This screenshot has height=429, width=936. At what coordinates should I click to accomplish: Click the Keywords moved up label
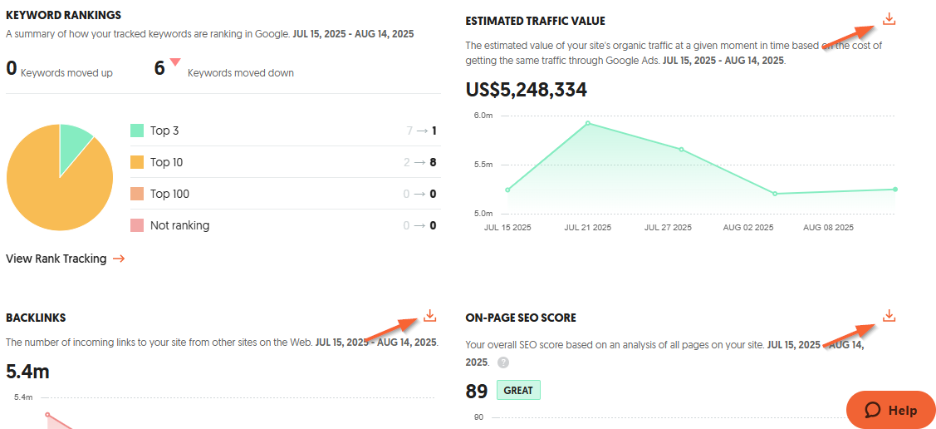pos(67,73)
